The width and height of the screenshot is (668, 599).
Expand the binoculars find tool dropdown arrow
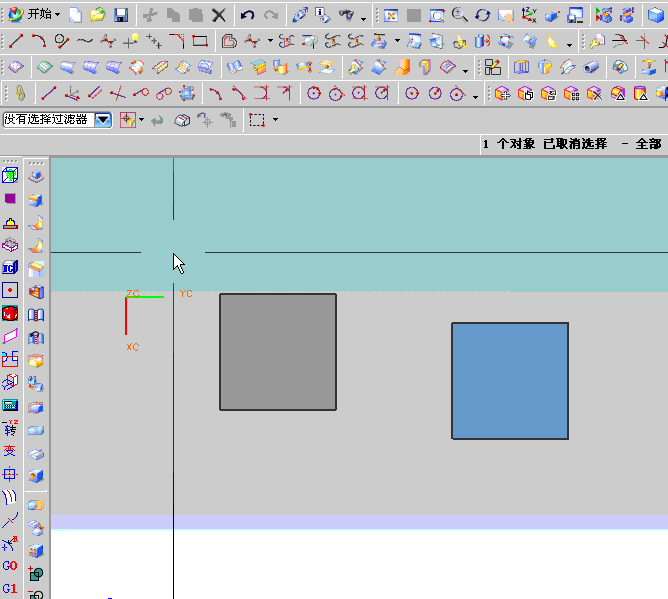click(364, 17)
